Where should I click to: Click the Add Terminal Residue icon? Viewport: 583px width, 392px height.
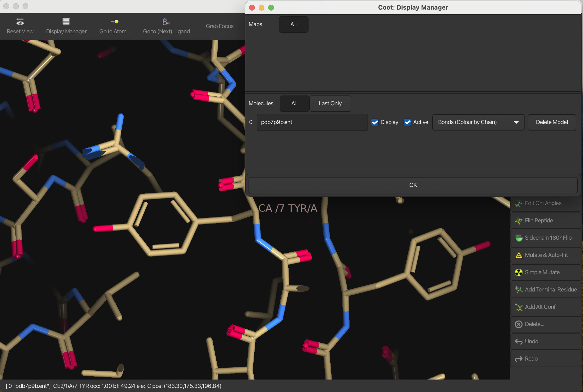(518, 290)
